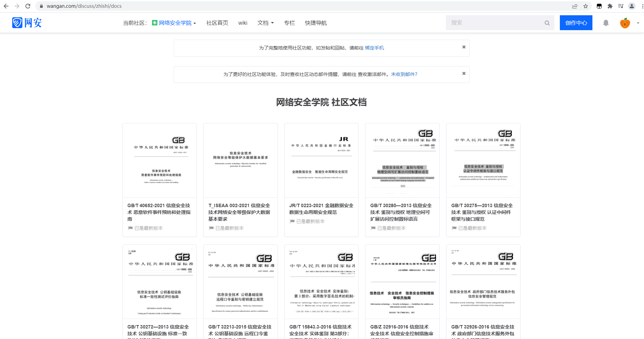Screen dimensions: 644x339
Task: Click the 绑定手机 link
Action: tap(374, 48)
